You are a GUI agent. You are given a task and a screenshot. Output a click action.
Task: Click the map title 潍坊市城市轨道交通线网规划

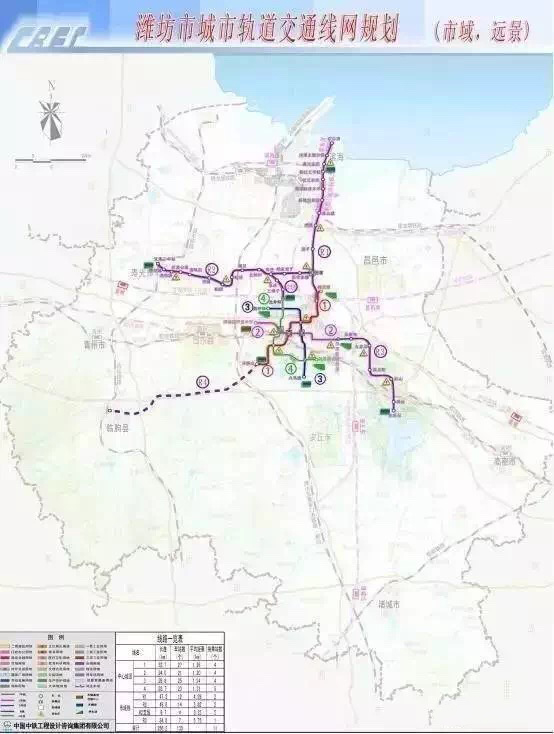(x=268, y=30)
